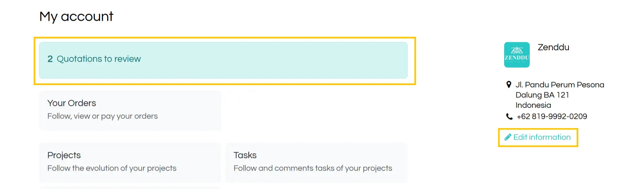Click the partially visible card below Projects
644x189 pixels.
coord(130,188)
